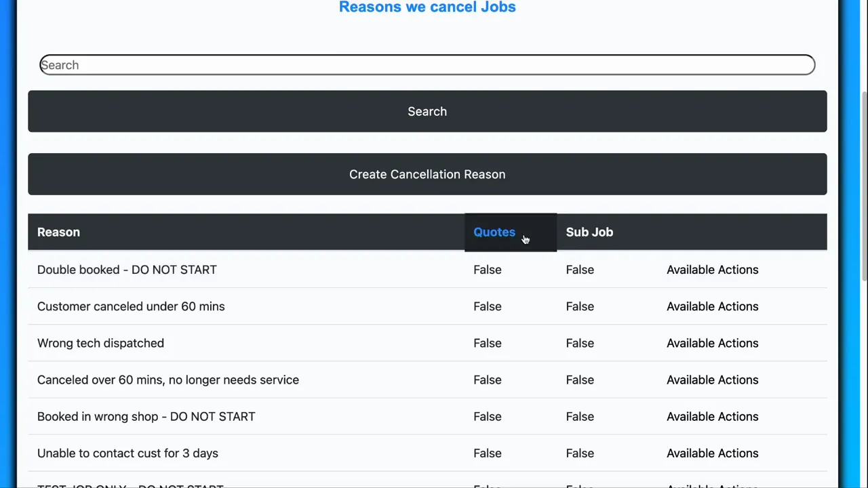Sort the table by the Sub Job column
This screenshot has height=488, width=868.
coord(589,232)
